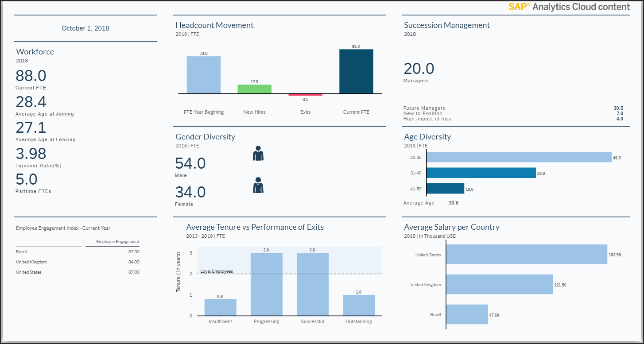Select the red Exits bar
Screen dimensions: 644x344
[x=306, y=95]
